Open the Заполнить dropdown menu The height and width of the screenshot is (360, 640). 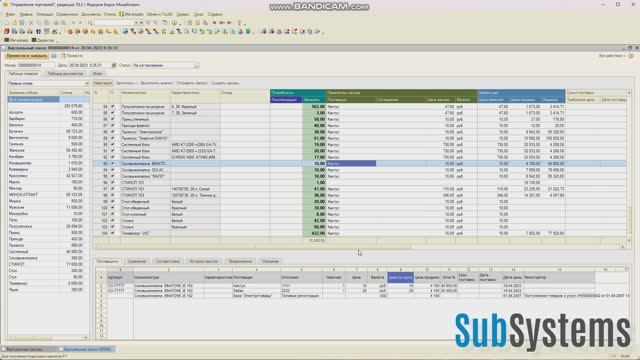point(126,83)
